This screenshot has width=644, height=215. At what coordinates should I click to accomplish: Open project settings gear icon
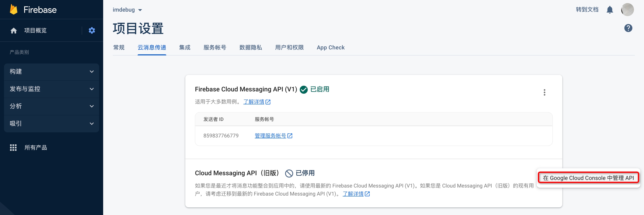pyautogui.click(x=92, y=30)
